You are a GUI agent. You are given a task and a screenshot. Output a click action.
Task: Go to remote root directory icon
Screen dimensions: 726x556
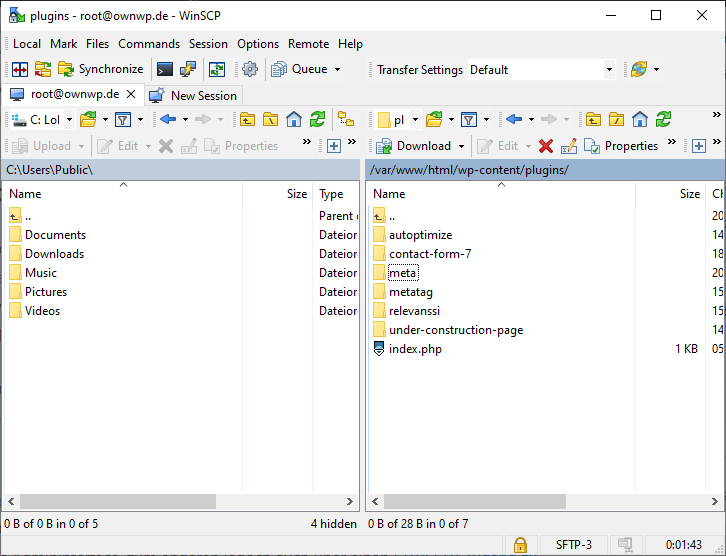tap(616, 119)
